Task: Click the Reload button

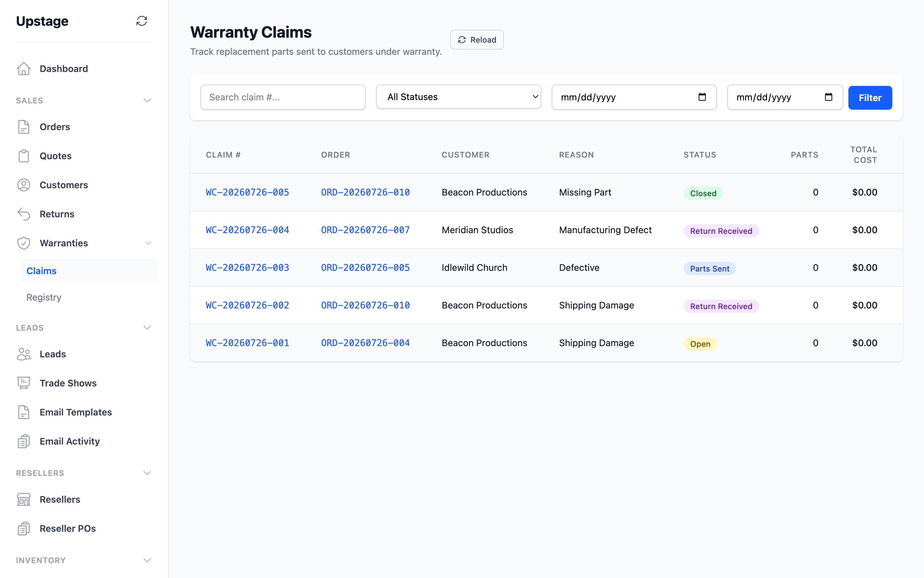Action: point(477,40)
